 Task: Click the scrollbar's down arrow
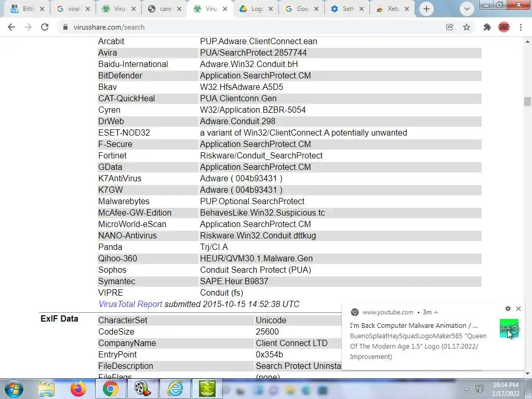(527, 374)
